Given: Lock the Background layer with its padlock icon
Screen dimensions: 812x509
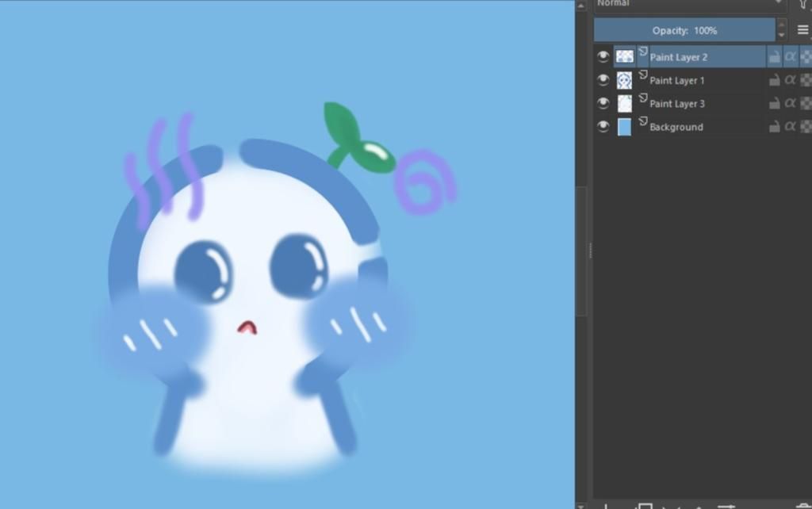Looking at the screenshot, I should click(x=774, y=126).
